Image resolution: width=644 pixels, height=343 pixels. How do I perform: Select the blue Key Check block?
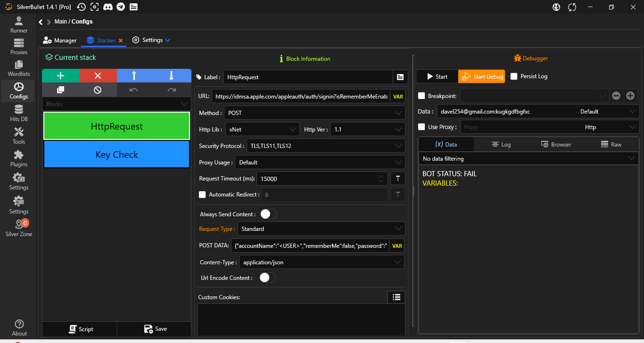(x=116, y=155)
